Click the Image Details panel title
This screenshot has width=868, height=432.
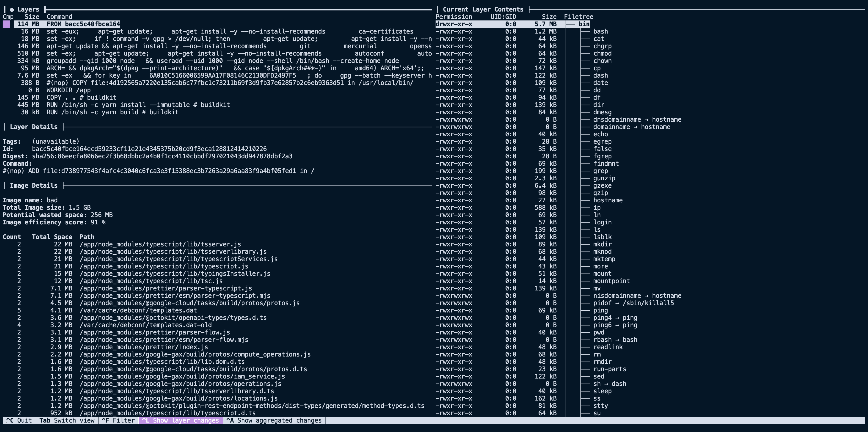33,185
